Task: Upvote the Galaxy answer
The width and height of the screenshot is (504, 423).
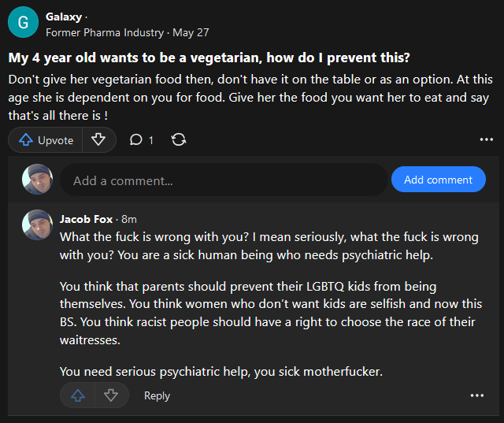Action: point(46,140)
